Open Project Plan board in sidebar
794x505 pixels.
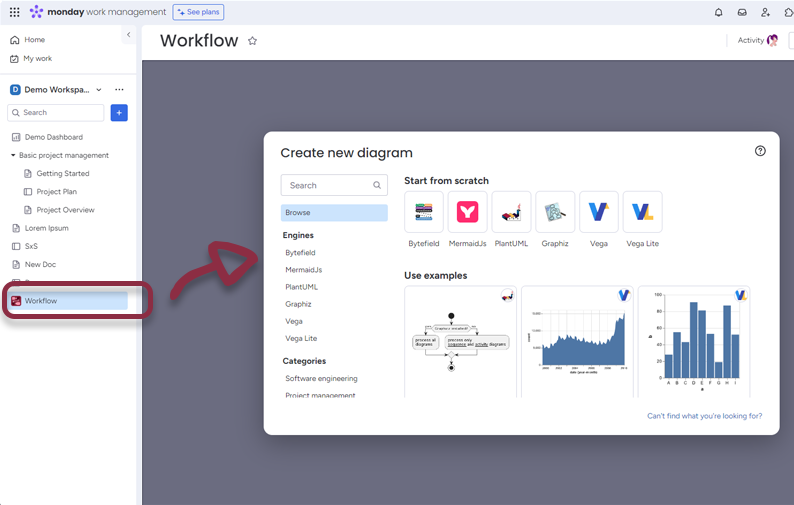(x=56, y=192)
